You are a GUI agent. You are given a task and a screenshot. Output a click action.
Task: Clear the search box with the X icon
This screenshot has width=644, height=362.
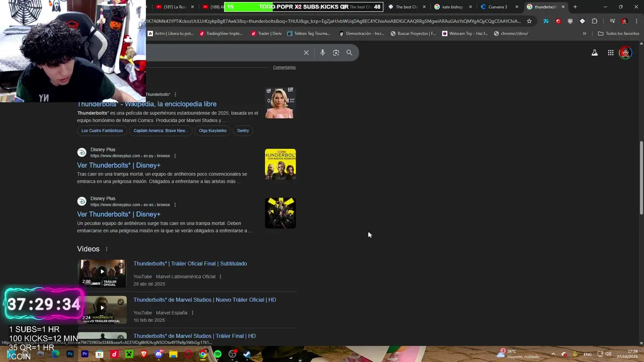click(x=306, y=52)
